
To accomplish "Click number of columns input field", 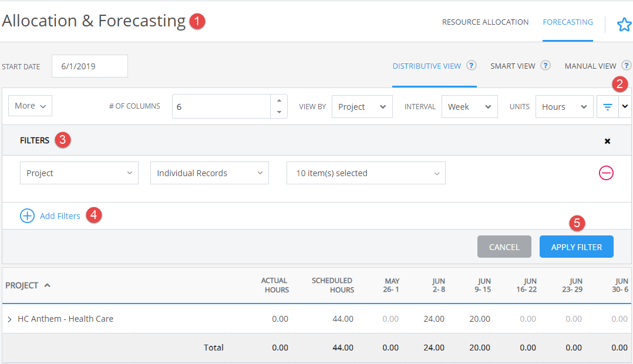I will pyautogui.click(x=221, y=106).
